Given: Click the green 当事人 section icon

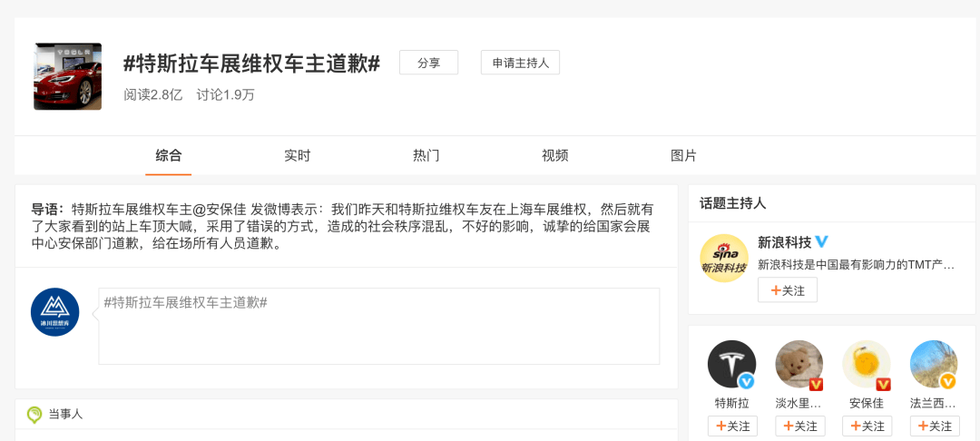Looking at the screenshot, I should (34, 414).
